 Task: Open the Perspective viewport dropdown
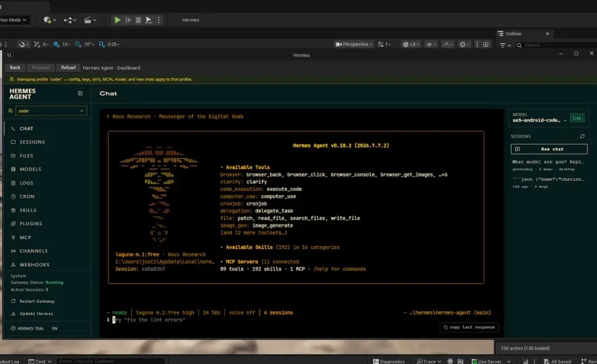click(354, 44)
